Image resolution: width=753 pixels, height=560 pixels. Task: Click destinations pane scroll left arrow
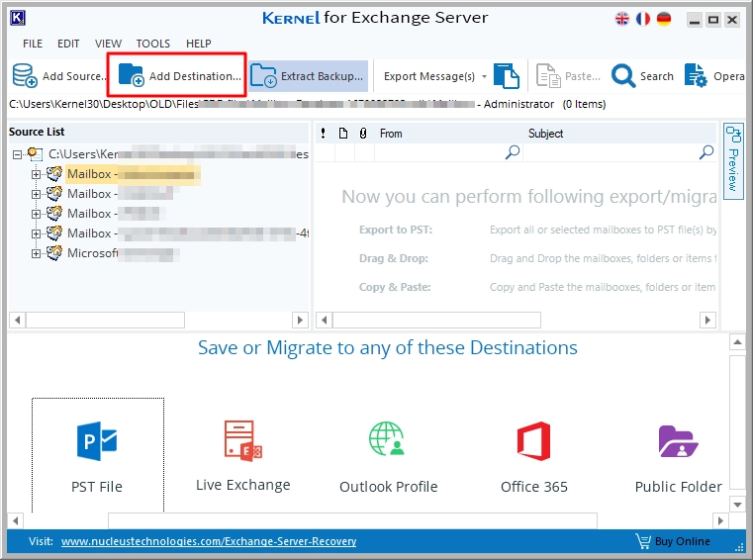point(16,520)
